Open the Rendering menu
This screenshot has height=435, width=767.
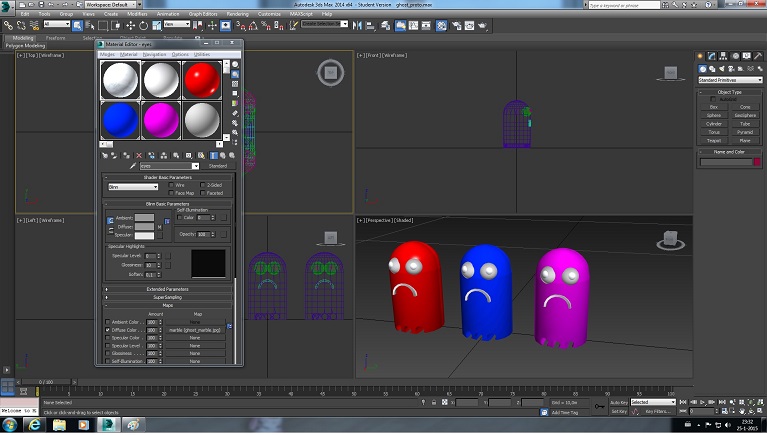pos(238,14)
